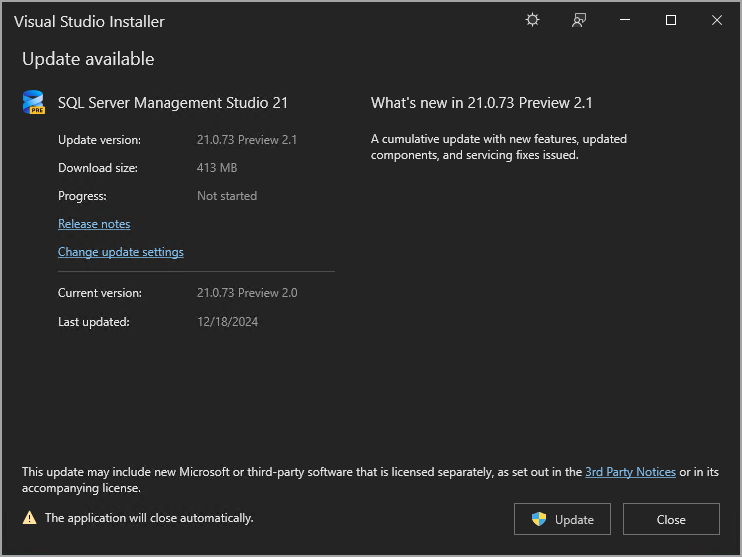Open the Release notes link
This screenshot has width=742, height=557.
coord(94,224)
